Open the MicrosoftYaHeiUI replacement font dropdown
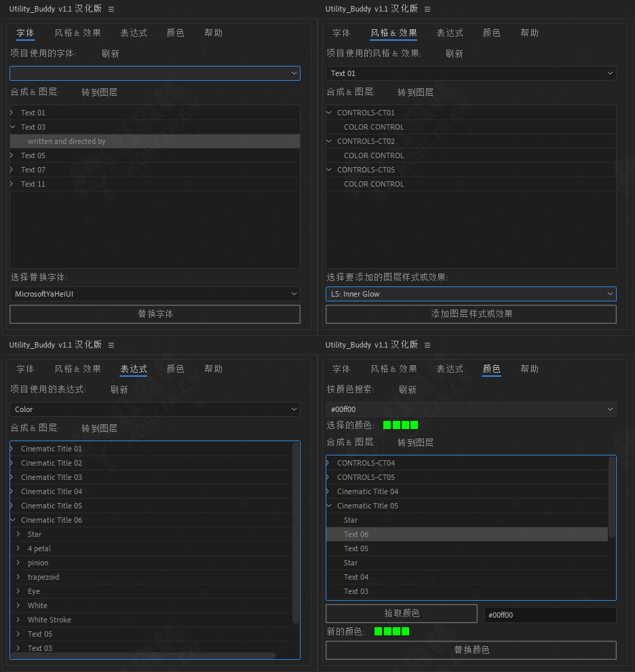The height and width of the screenshot is (672, 635). pyautogui.click(x=155, y=294)
